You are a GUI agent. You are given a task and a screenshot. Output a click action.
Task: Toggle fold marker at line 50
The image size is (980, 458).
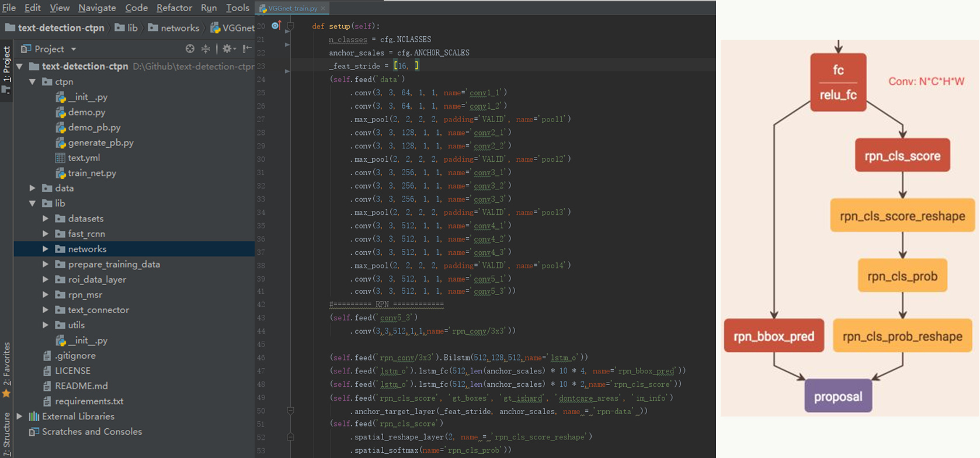(x=290, y=411)
